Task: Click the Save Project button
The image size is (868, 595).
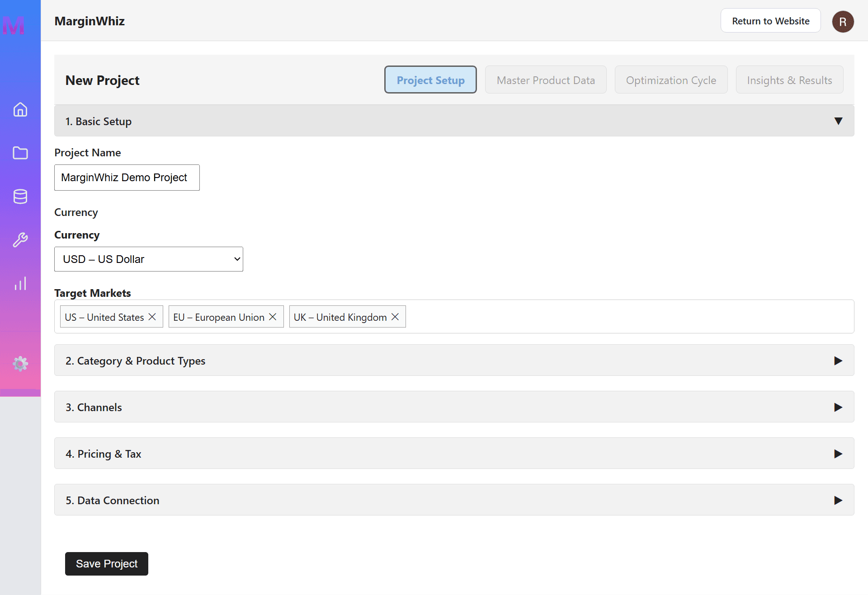Action: (107, 563)
